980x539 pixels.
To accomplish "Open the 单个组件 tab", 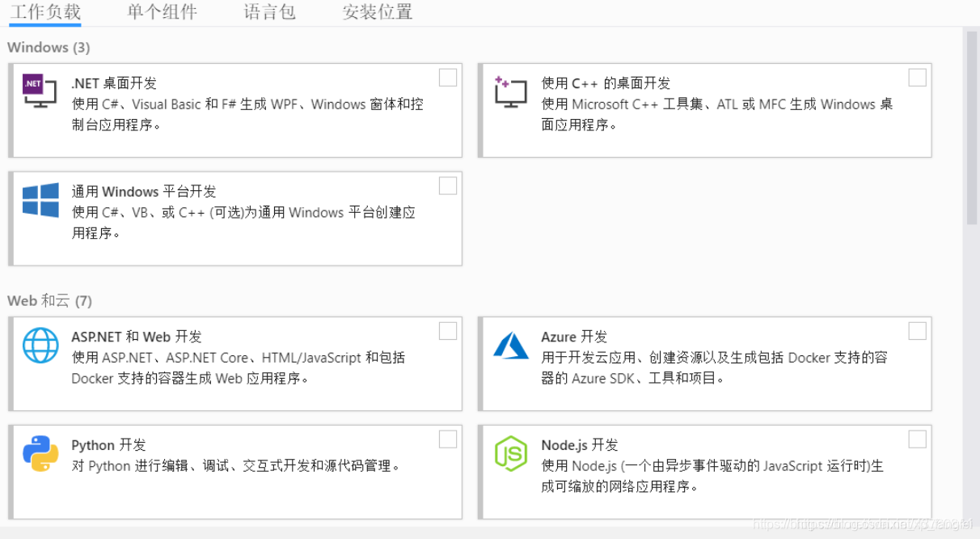I will (162, 12).
